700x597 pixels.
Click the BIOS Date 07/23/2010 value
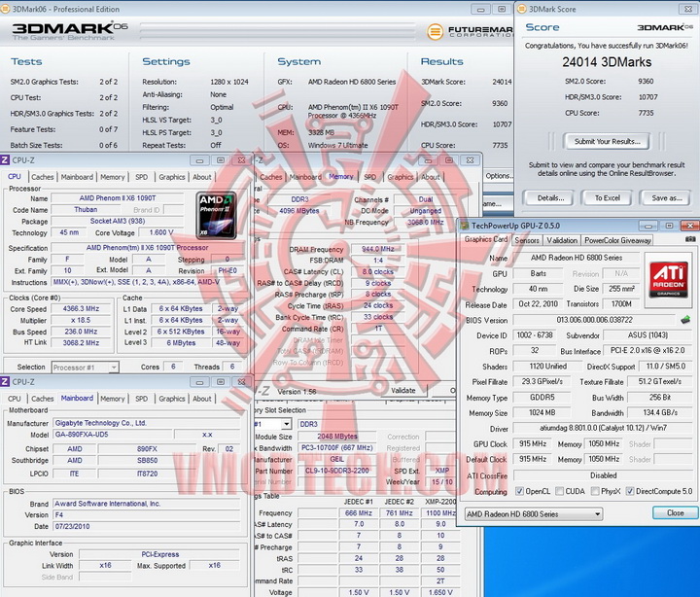click(147, 526)
